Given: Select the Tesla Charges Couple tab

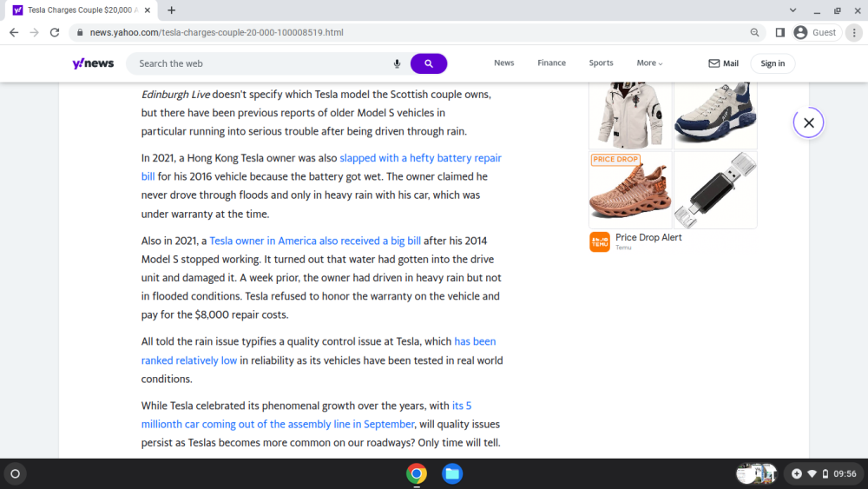Looking at the screenshot, I should tap(82, 10).
